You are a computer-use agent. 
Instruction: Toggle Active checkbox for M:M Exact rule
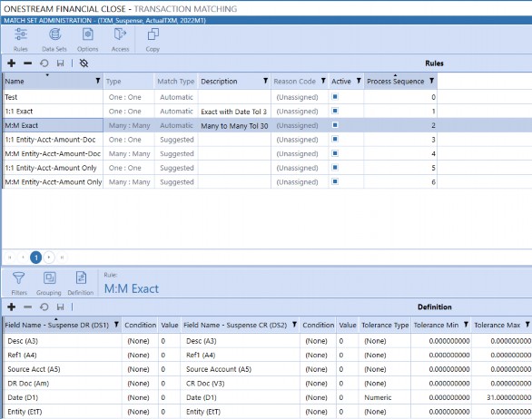335,125
